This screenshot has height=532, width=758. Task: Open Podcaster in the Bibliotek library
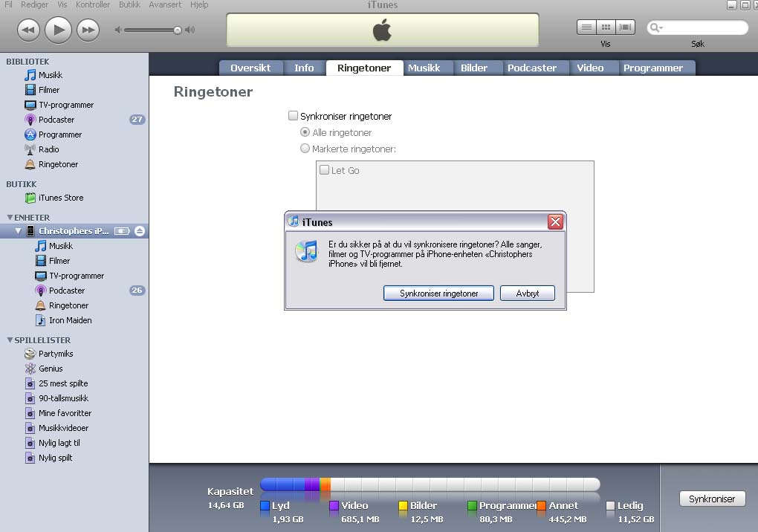pyautogui.click(x=74, y=120)
